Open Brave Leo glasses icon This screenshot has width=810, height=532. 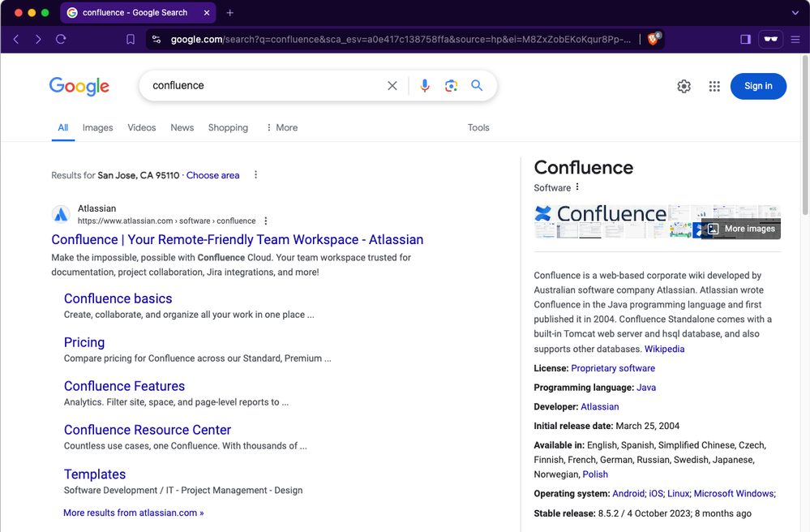[770, 39]
